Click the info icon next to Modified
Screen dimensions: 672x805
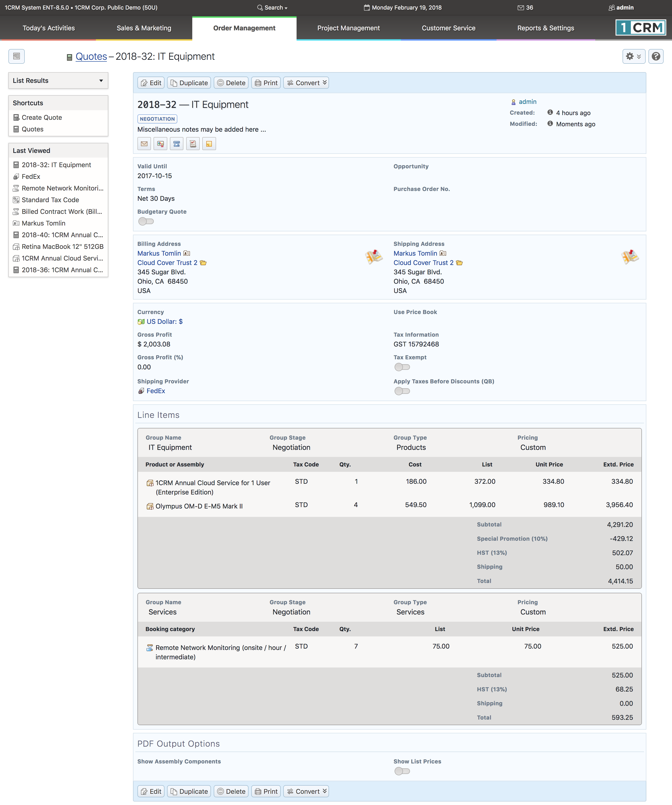tap(550, 124)
